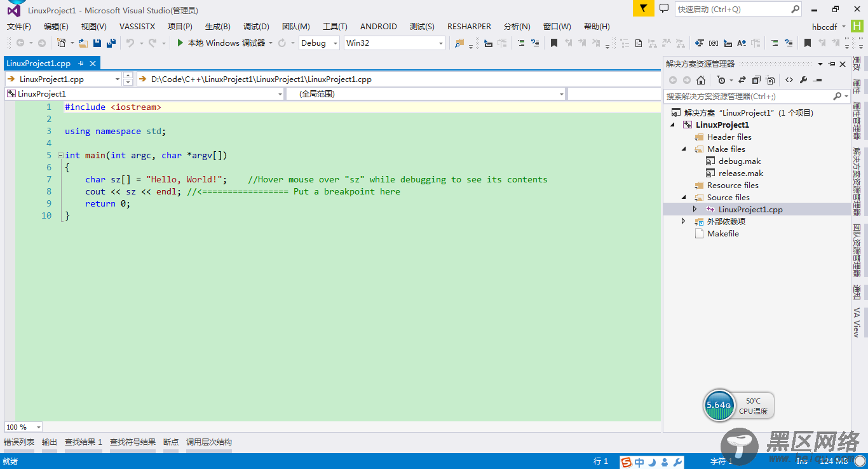Image resolution: width=868 pixels, height=469 pixels.
Task: Click the Solution Explorer window menu arrow
Action: click(x=820, y=64)
